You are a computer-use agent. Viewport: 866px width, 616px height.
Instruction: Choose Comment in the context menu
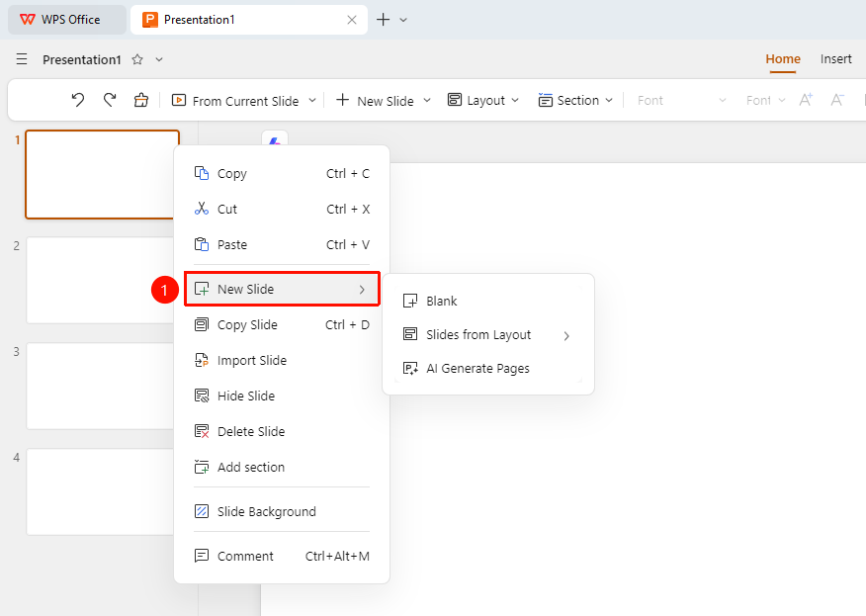click(282, 557)
